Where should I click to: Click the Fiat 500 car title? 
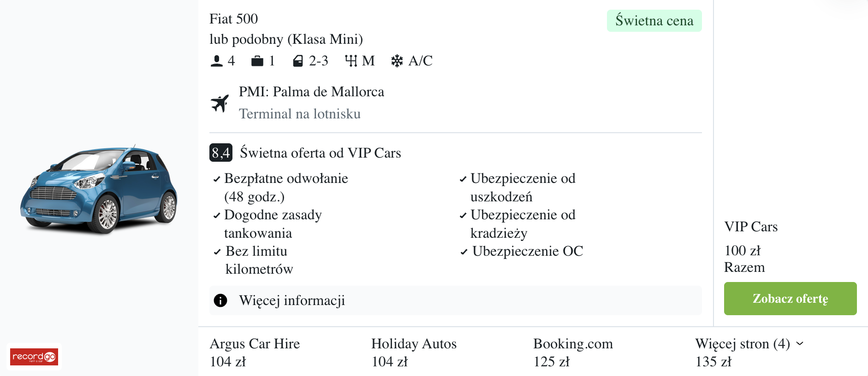coord(233,19)
